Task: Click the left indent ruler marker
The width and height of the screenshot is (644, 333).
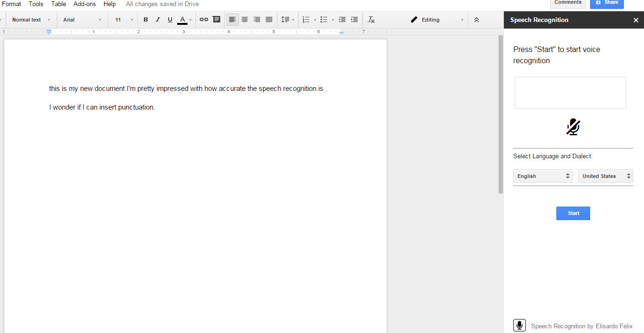Action: (x=49, y=32)
